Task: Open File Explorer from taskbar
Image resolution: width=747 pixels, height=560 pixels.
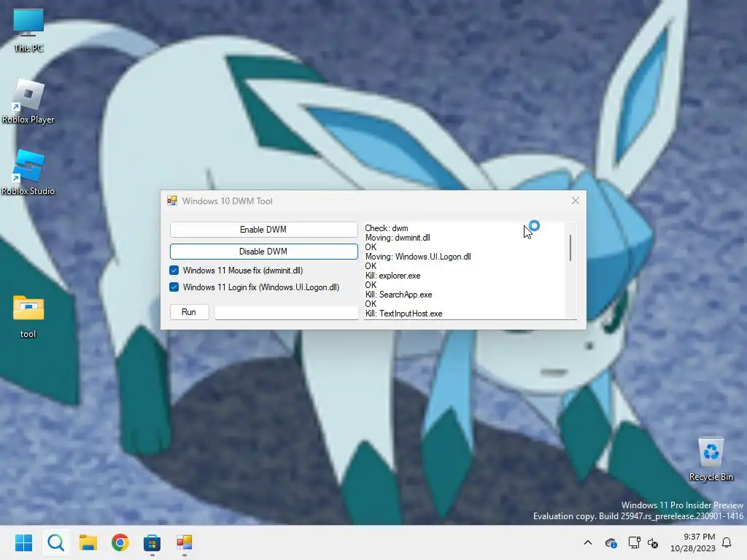Action: click(x=88, y=542)
